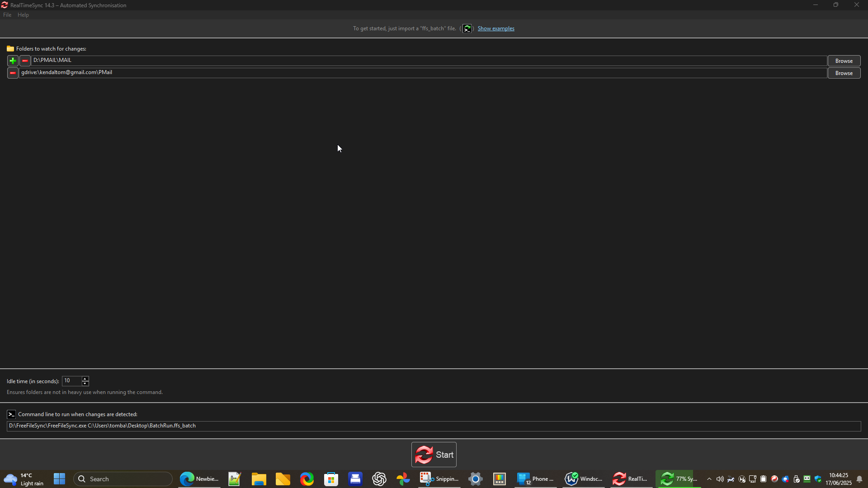Viewport: 868px width, 488px height.
Task: Open the volume control in system tray
Action: tap(720, 479)
